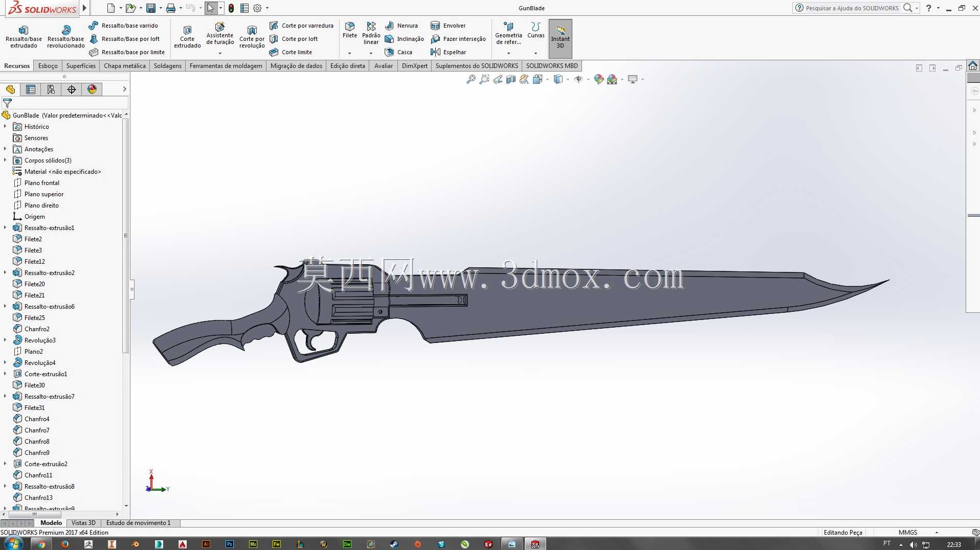Select Plano frontal in feature tree
This screenshot has height=550, width=980.
point(41,183)
